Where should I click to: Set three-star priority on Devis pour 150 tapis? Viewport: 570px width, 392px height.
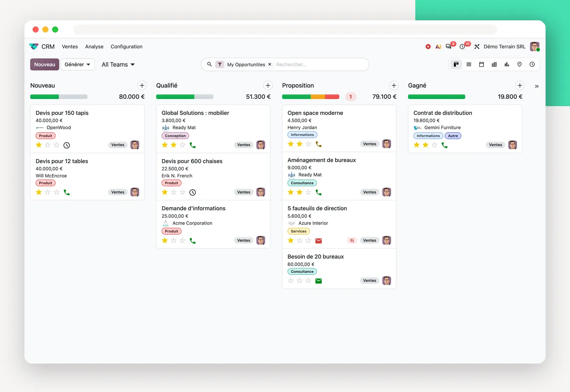click(x=57, y=145)
